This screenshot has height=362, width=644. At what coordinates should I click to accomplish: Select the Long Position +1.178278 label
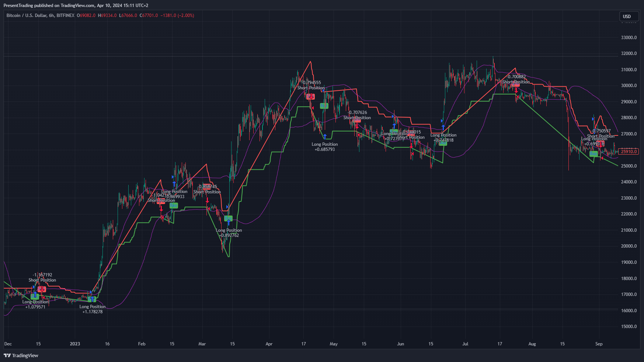click(x=93, y=309)
